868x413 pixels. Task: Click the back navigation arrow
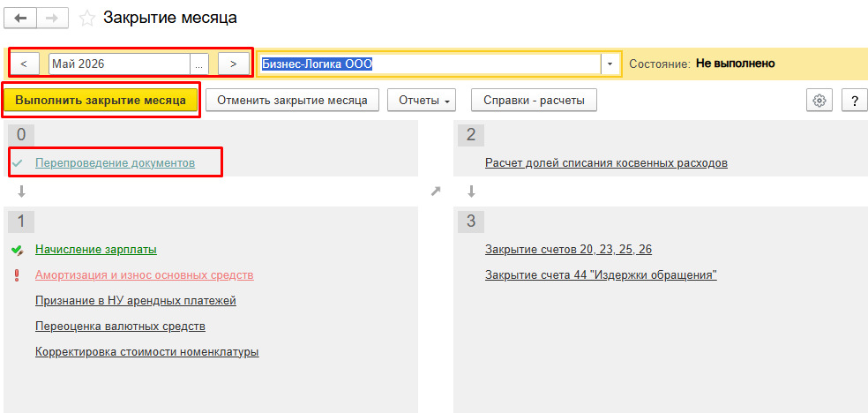(x=21, y=19)
